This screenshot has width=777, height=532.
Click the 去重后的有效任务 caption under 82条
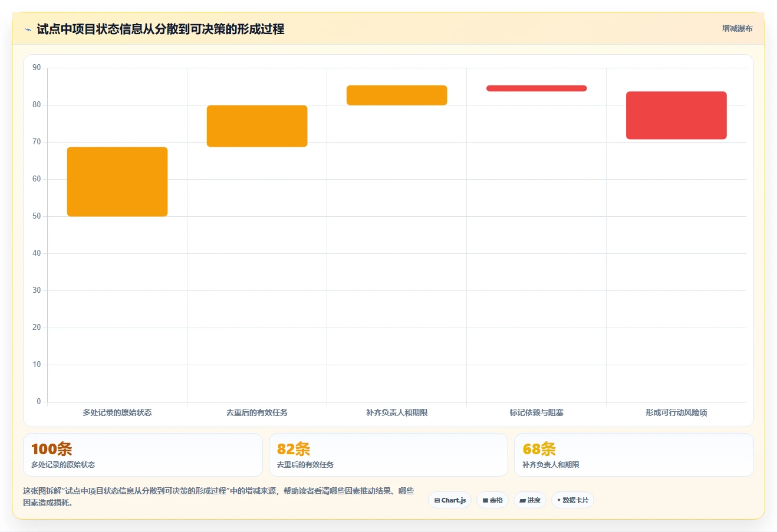coord(305,465)
